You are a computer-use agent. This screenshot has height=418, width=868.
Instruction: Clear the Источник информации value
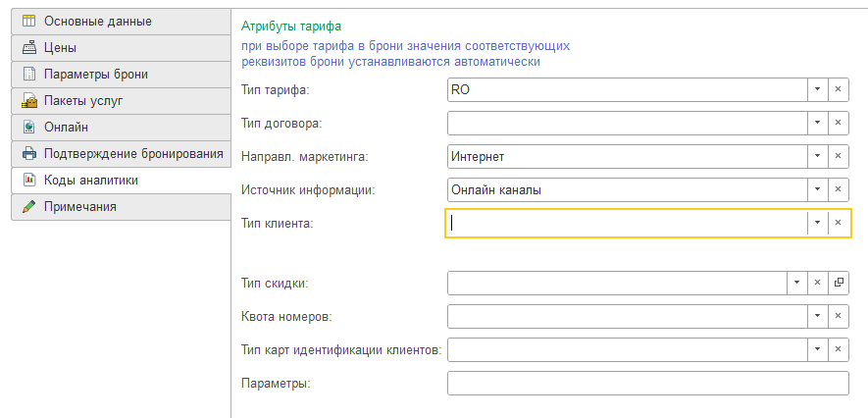pyautogui.click(x=839, y=190)
